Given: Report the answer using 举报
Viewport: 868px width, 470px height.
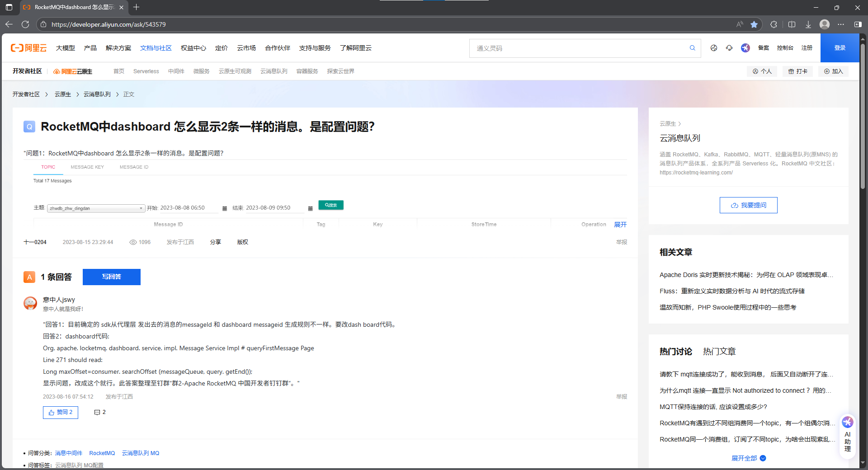Looking at the screenshot, I should [622, 397].
